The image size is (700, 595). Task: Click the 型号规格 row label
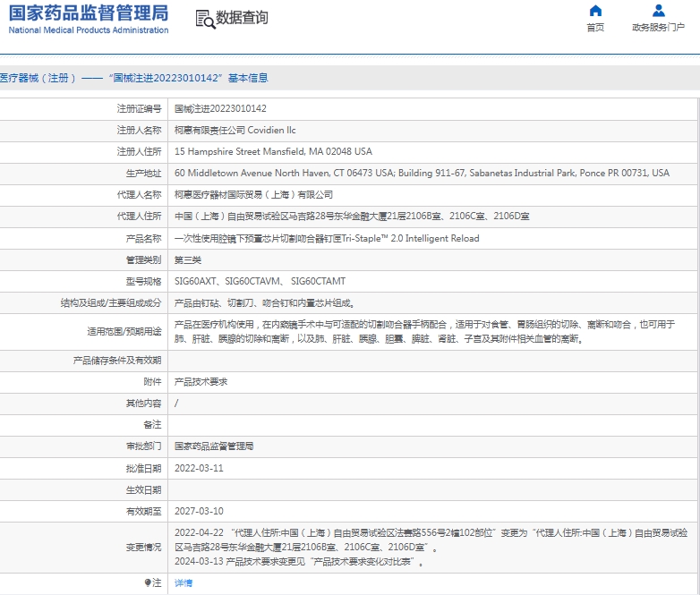(143, 281)
